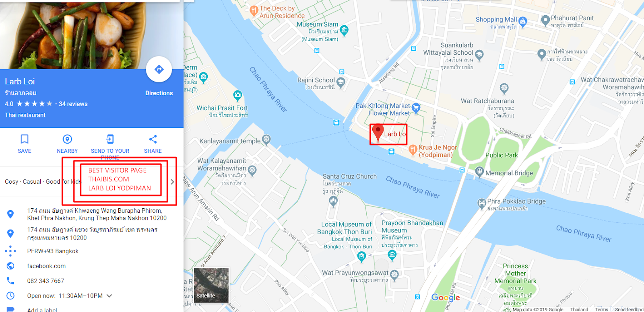Open the 34 reviews link
Viewport: 644px width, 312px height.
point(73,104)
